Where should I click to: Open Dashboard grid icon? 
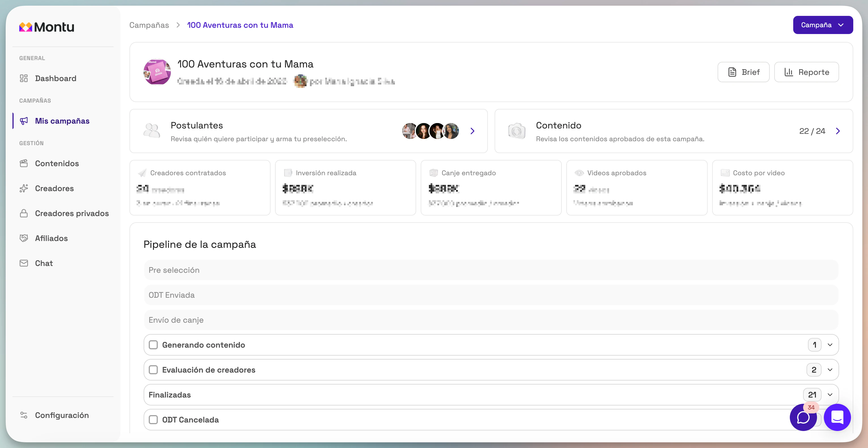coord(24,78)
